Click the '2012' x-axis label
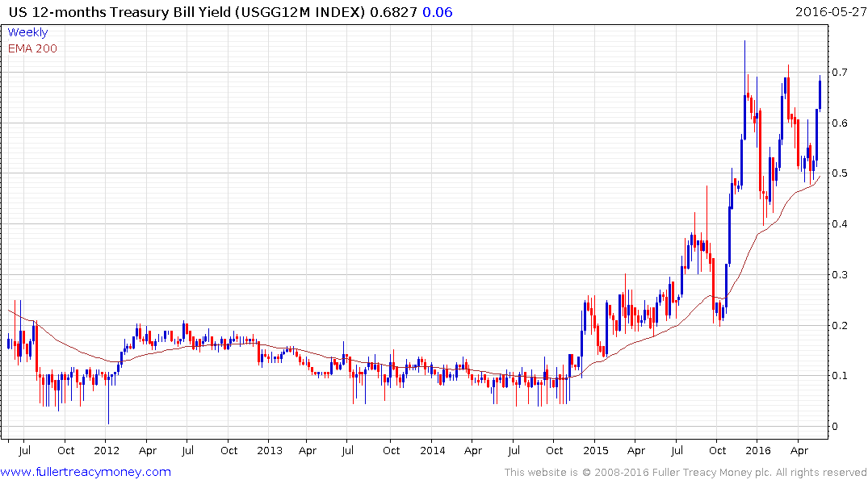This screenshot has width=868, height=484. 107,451
